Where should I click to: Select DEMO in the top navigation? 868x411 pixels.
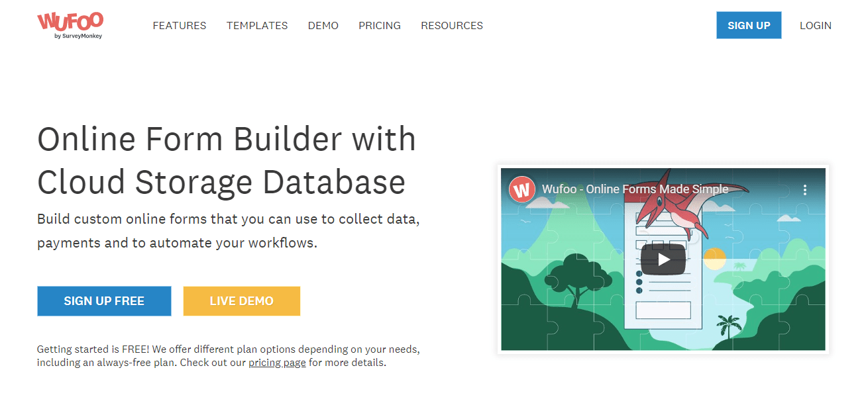click(x=323, y=26)
